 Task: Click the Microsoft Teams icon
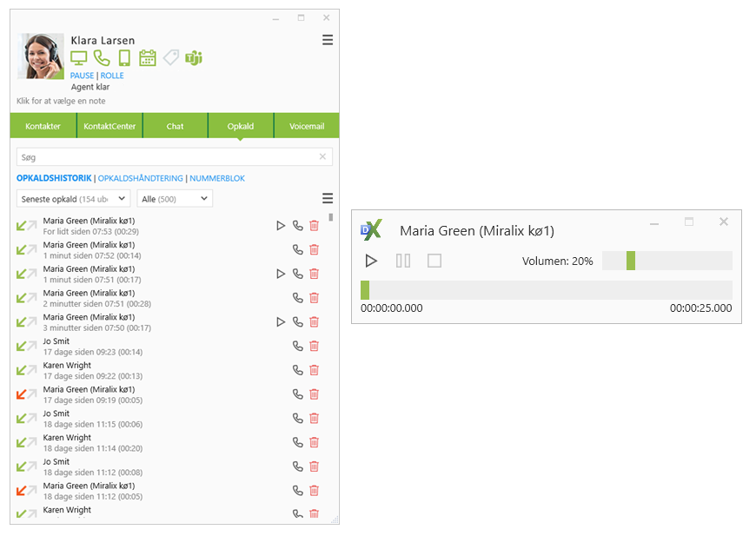click(x=193, y=58)
